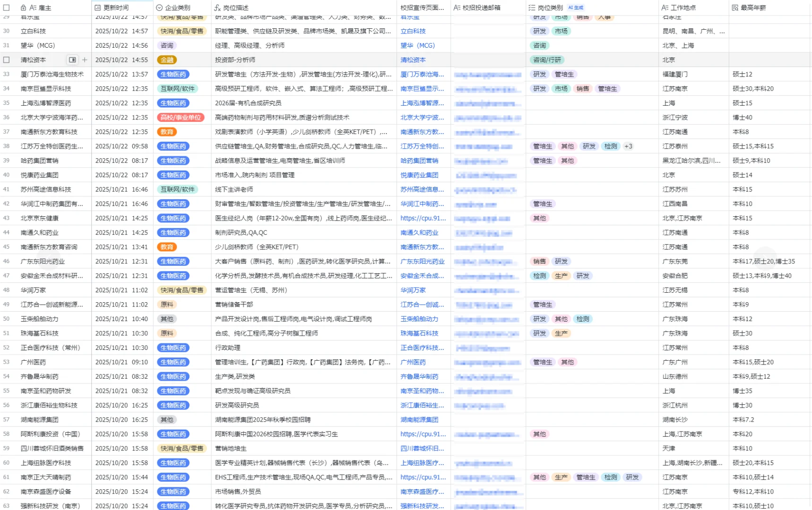Open the 湖南能源集团 recruitment page link
812x510 pixels.
coord(419,420)
